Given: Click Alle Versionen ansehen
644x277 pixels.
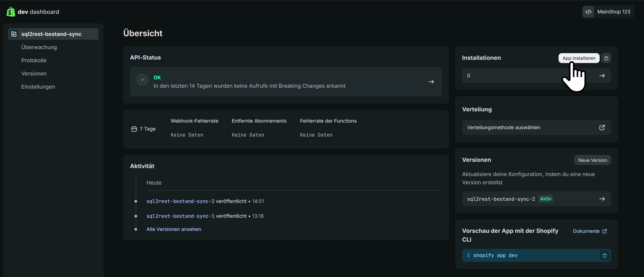Looking at the screenshot, I should (x=174, y=229).
